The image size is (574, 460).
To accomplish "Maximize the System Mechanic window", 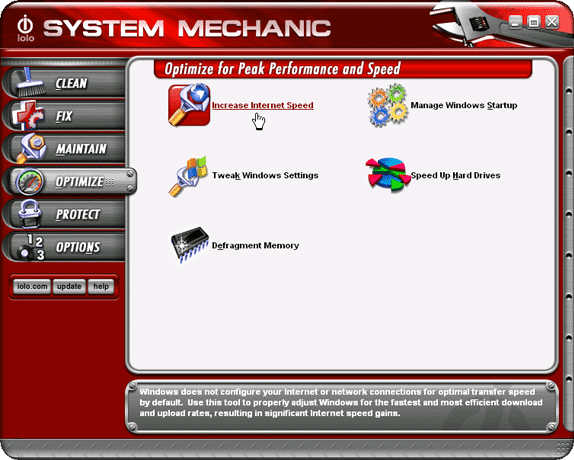I will pos(533,22).
